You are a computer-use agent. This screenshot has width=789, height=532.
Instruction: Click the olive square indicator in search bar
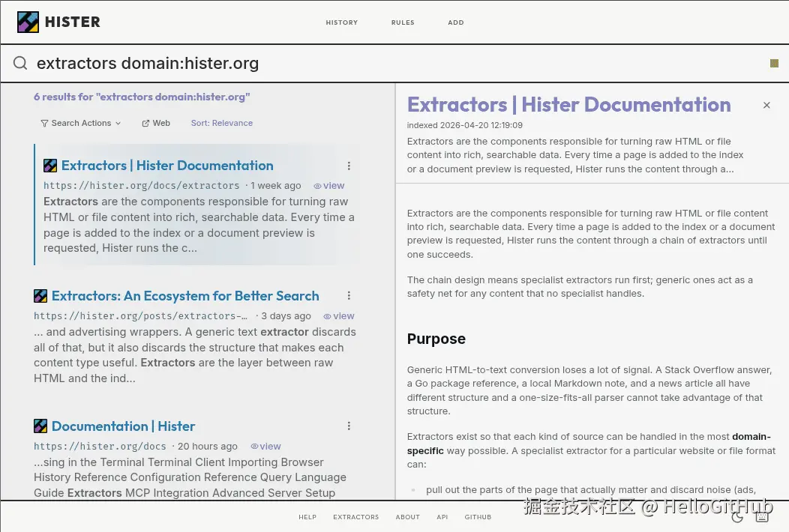775,64
